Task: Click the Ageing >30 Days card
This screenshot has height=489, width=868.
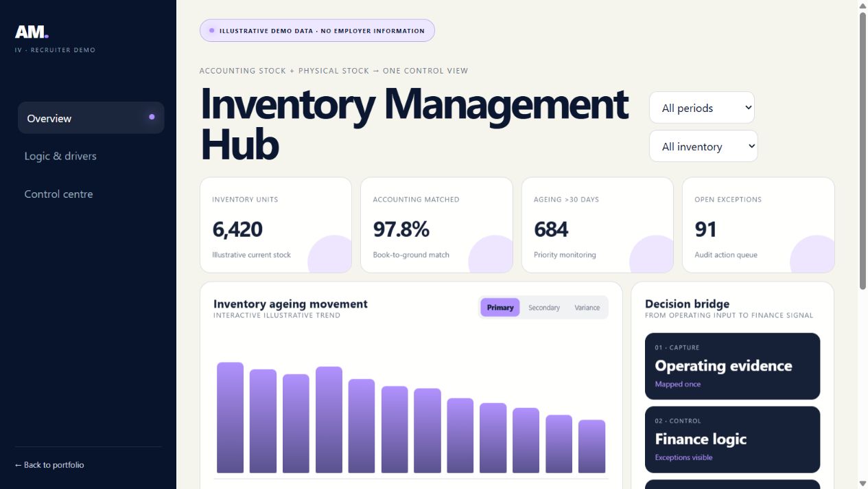Action: click(598, 225)
